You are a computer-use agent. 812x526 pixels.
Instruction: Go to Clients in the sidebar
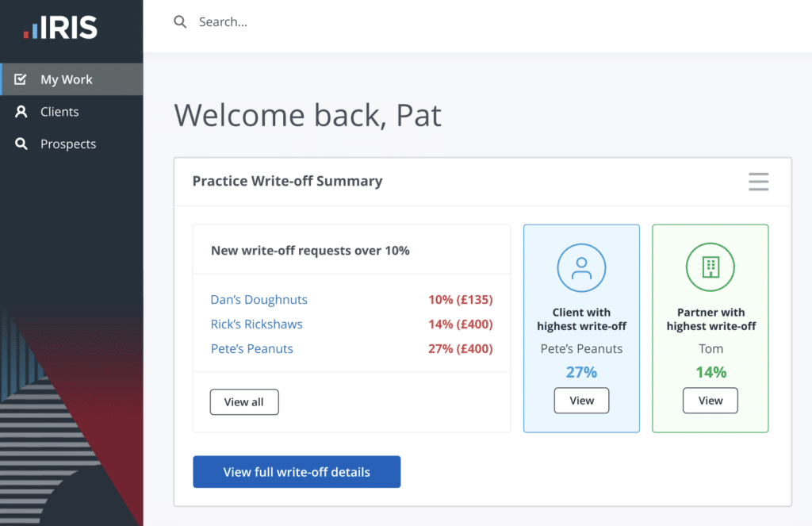[59, 112]
